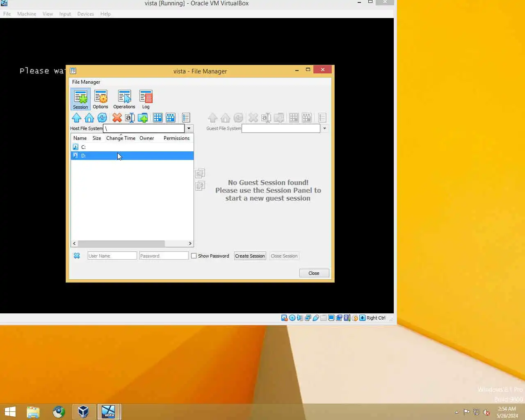
Task: Invert the selection in the host file list
Action: (x=171, y=118)
